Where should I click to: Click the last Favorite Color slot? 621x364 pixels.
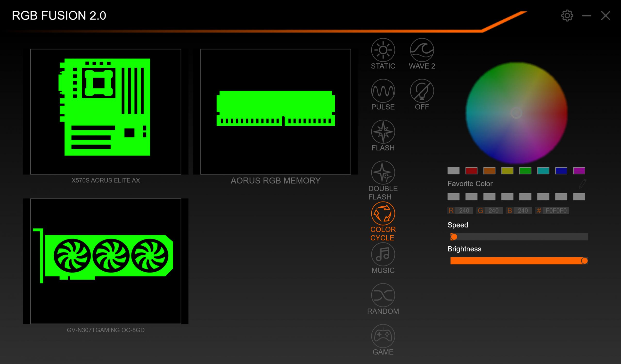[579, 197]
